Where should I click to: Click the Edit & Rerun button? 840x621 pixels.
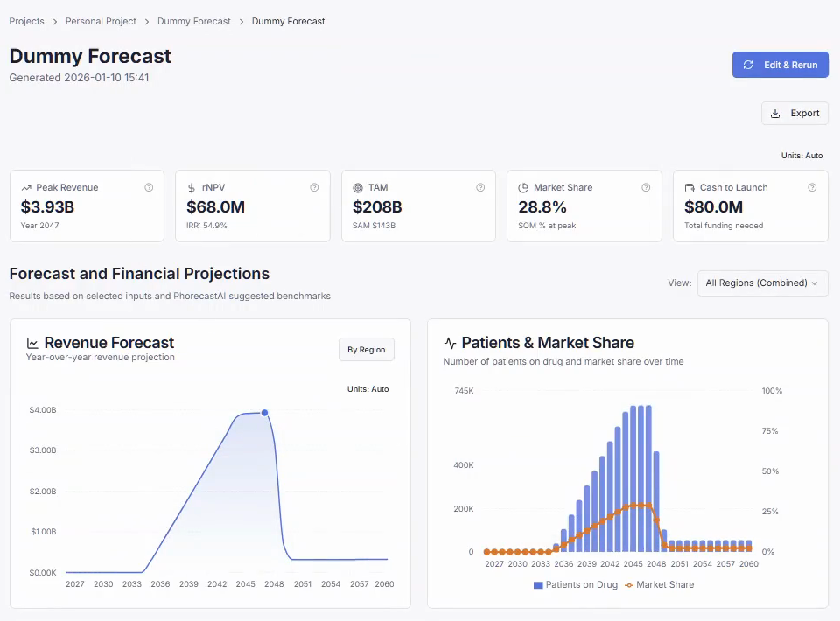point(780,65)
